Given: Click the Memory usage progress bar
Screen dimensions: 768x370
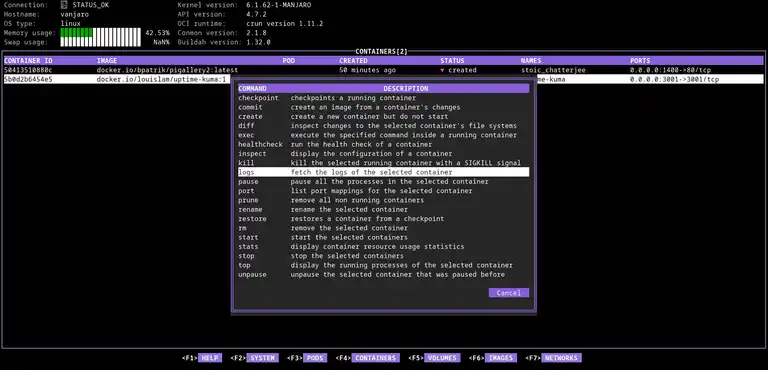Looking at the screenshot, I should pos(100,33).
